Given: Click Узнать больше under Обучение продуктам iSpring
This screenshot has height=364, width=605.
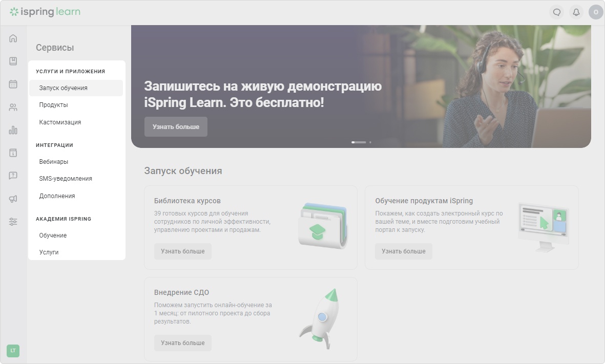Looking at the screenshot, I should point(404,251).
